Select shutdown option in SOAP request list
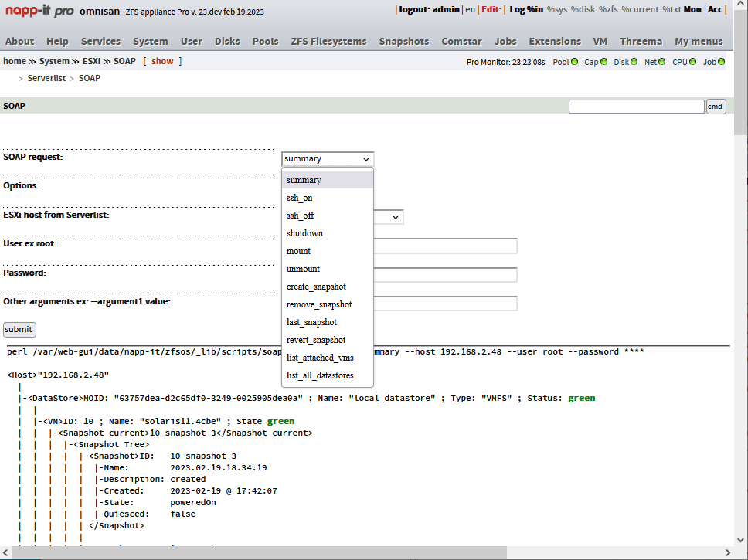The width and height of the screenshot is (748, 560). click(328, 233)
